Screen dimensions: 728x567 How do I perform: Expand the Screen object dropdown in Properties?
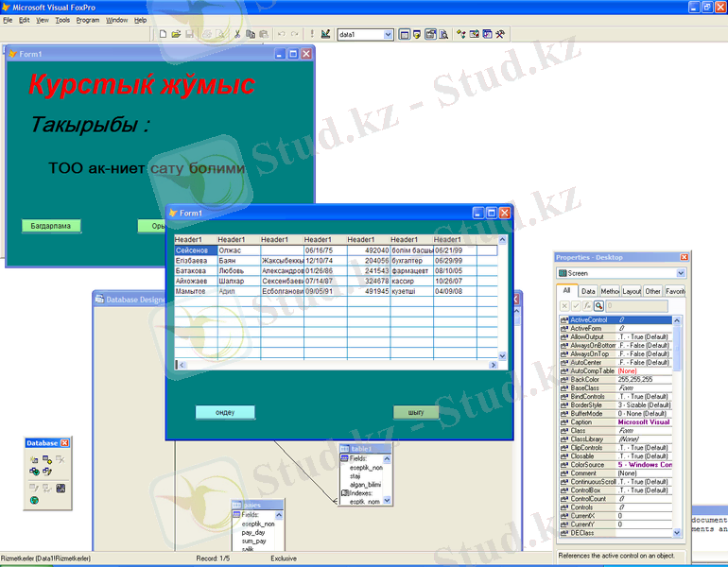coord(683,273)
